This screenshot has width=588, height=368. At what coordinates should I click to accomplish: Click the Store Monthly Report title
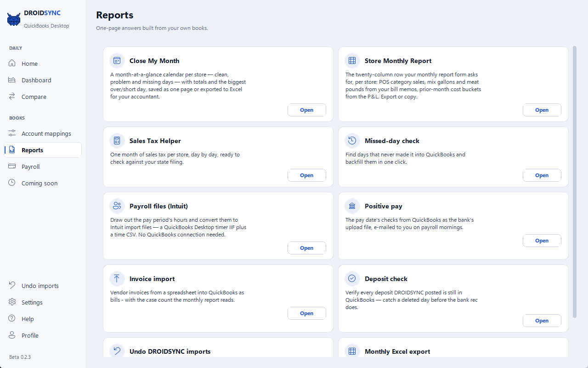pyautogui.click(x=398, y=61)
